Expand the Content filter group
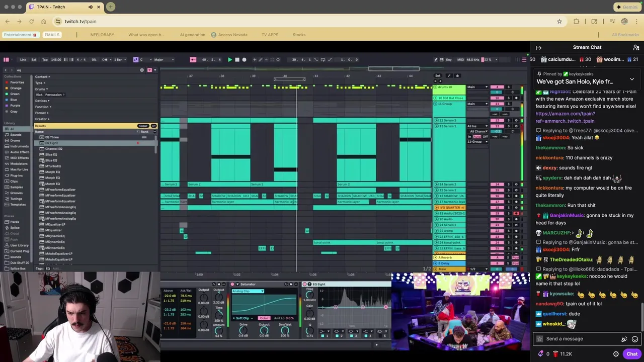 43,77
